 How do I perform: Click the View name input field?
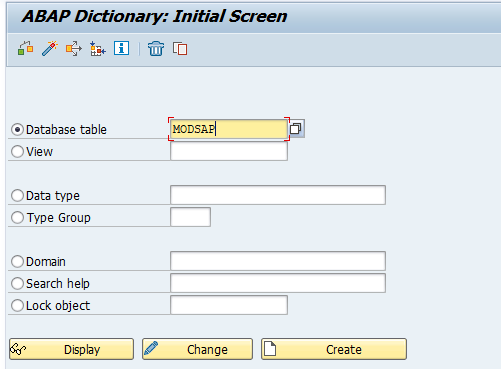point(229,151)
